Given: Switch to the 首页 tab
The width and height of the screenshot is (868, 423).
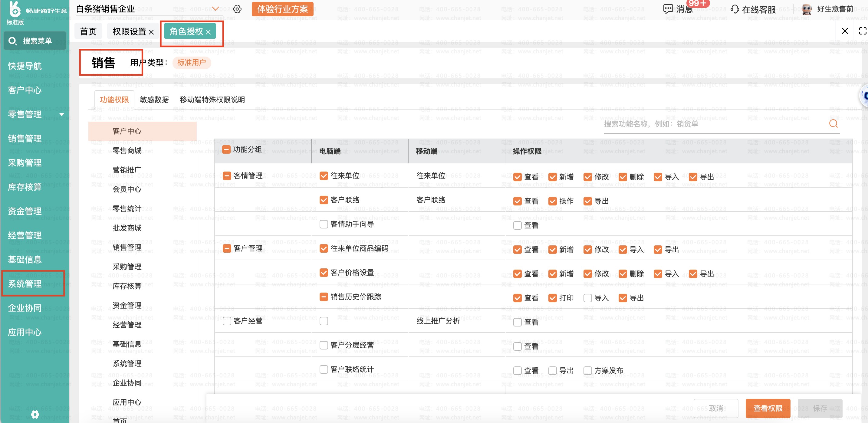Looking at the screenshot, I should pos(88,31).
